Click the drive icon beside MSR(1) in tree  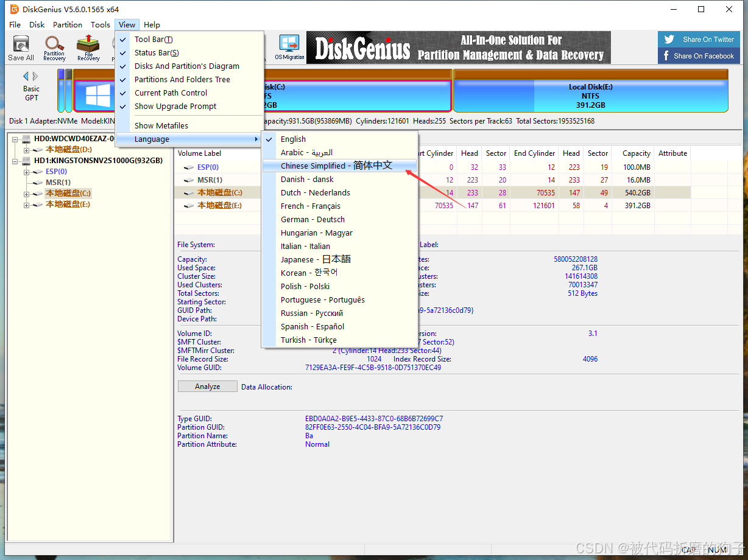click(x=38, y=183)
